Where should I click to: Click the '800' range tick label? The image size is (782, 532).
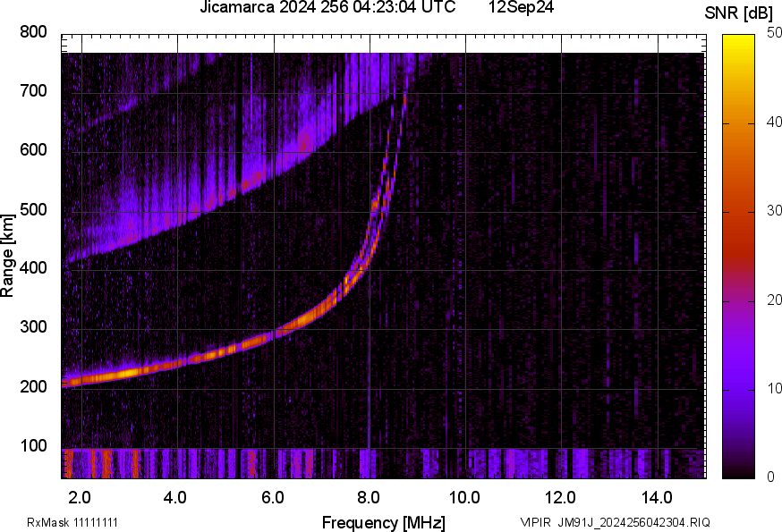click(x=33, y=32)
